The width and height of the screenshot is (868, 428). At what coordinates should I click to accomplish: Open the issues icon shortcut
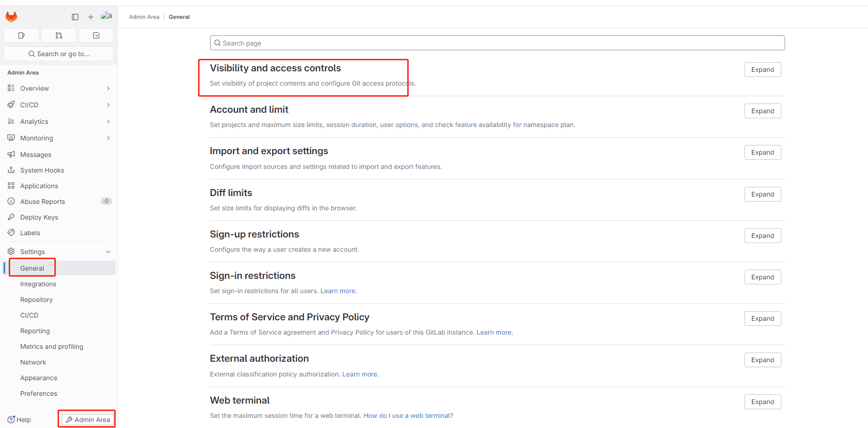[21, 35]
